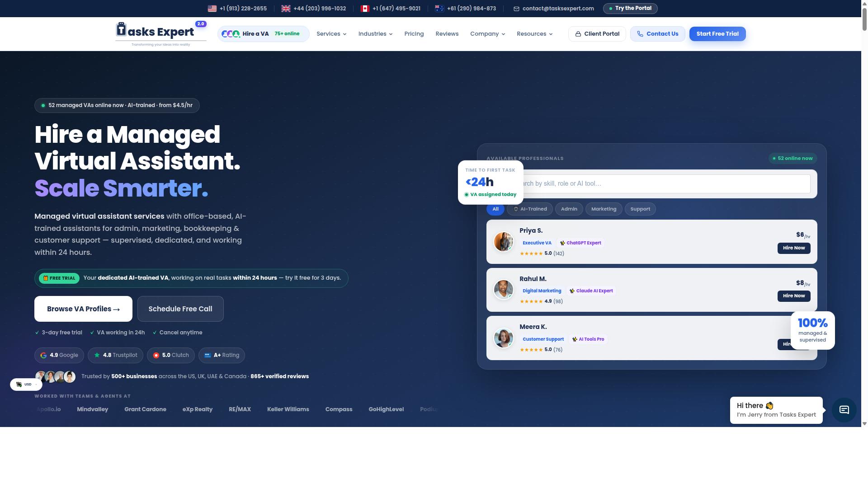The height and width of the screenshot is (488, 868).
Task: Click the US flag icon
Action: click(x=212, y=9)
